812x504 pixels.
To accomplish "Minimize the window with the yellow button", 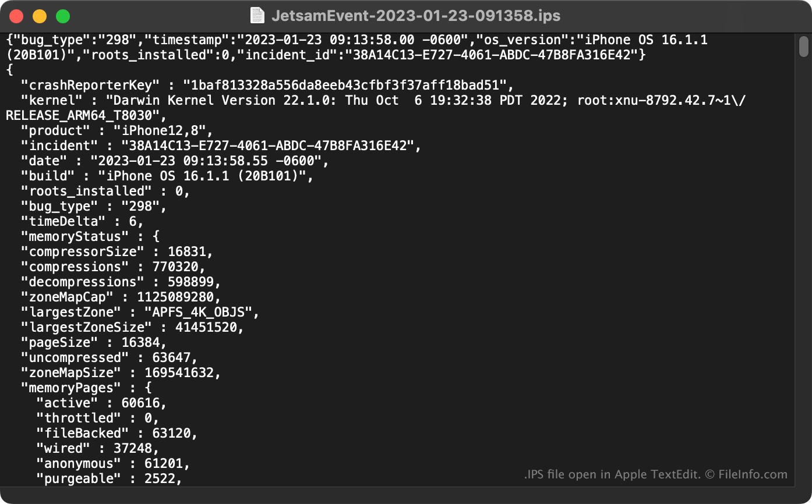I will [x=40, y=16].
